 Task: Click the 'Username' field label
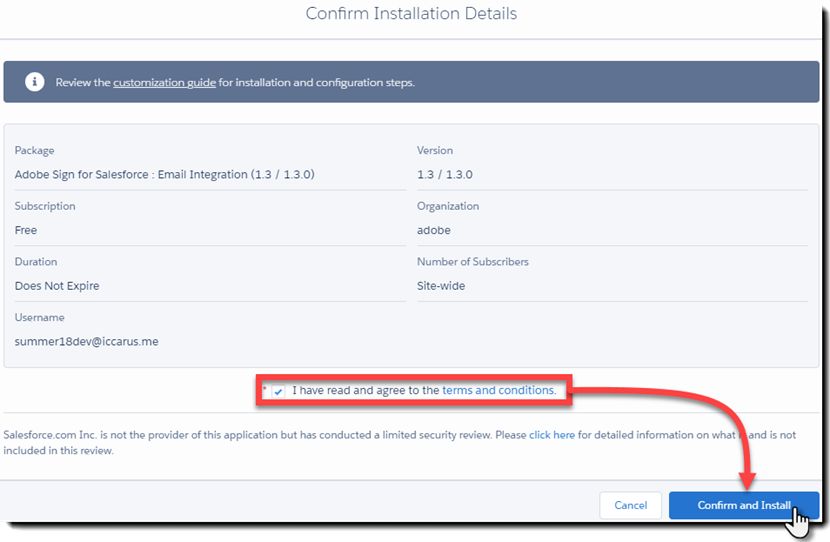tap(40, 317)
